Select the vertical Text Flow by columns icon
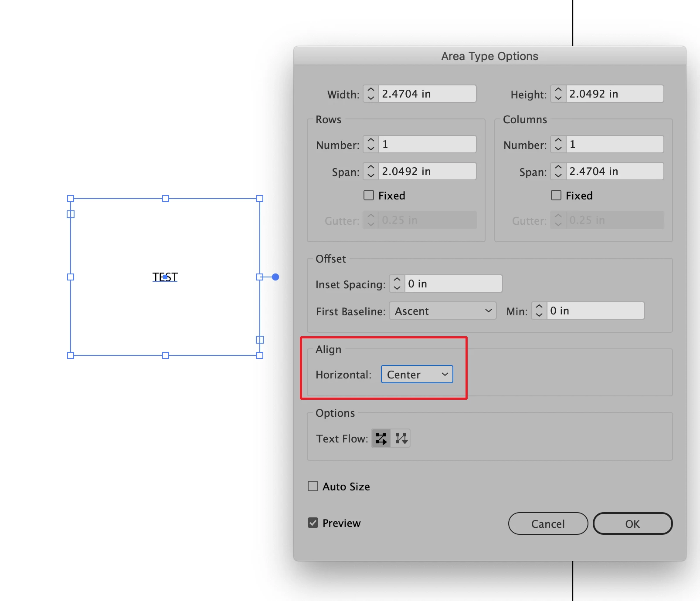Viewport: 700px width, 601px height. coord(401,439)
